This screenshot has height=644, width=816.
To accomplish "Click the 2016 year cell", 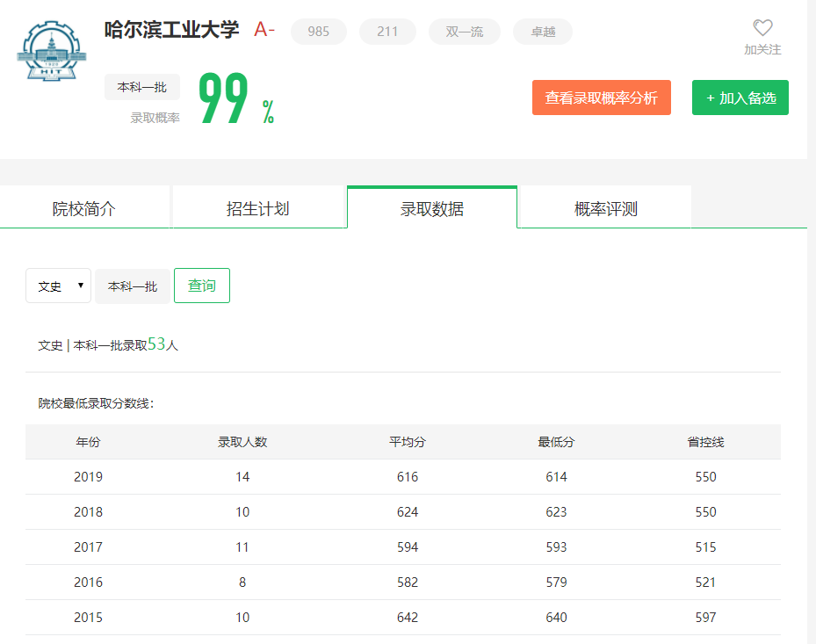I will click(x=88, y=582).
